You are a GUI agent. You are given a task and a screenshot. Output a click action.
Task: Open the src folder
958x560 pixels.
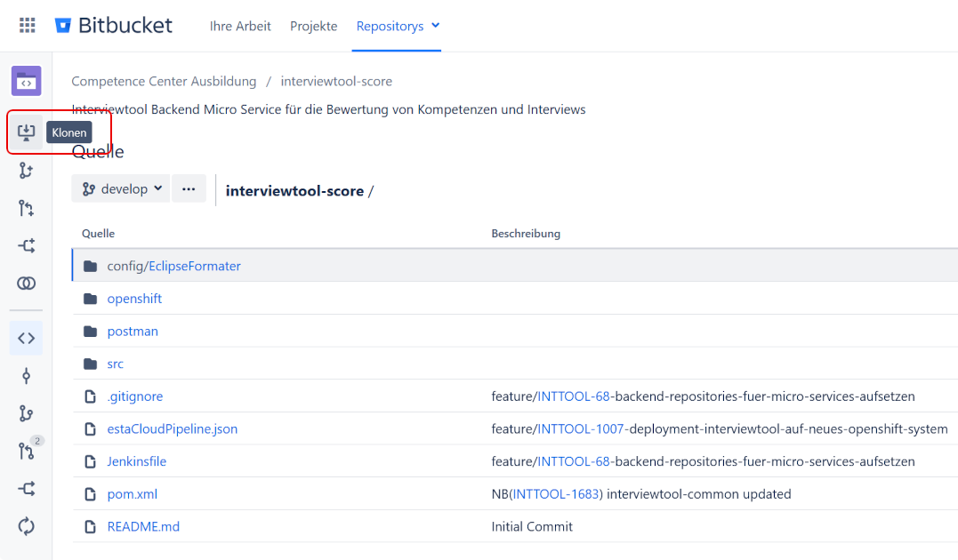(x=116, y=364)
